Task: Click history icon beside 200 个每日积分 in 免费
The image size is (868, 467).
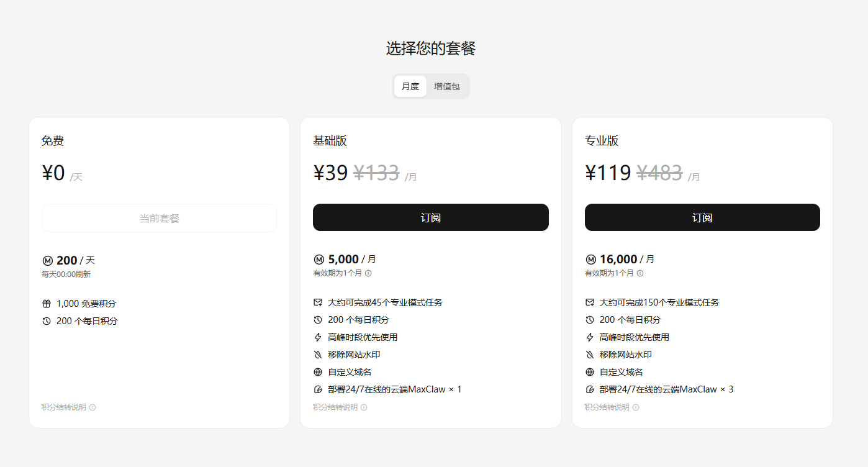Action: click(x=47, y=321)
